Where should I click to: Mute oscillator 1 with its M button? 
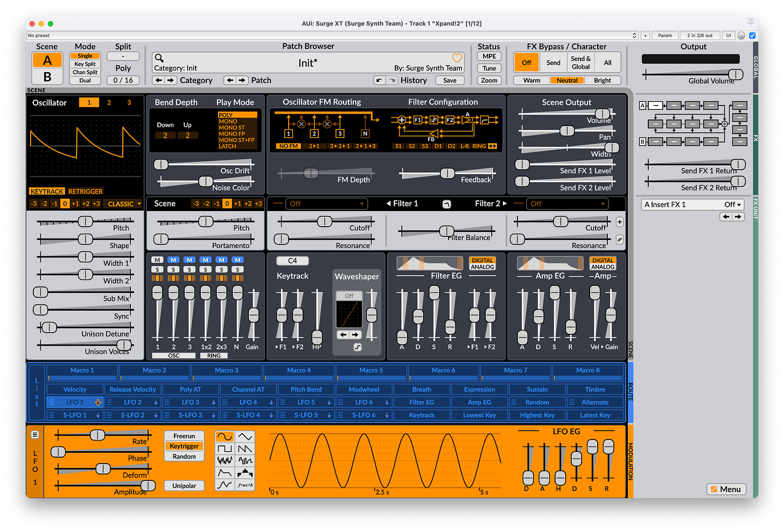pos(157,260)
